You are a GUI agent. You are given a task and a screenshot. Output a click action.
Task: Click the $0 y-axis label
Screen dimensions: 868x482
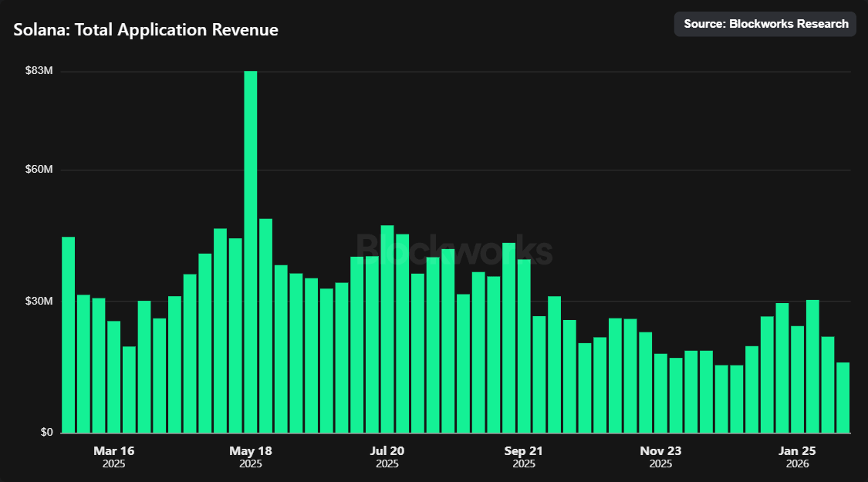(x=46, y=432)
